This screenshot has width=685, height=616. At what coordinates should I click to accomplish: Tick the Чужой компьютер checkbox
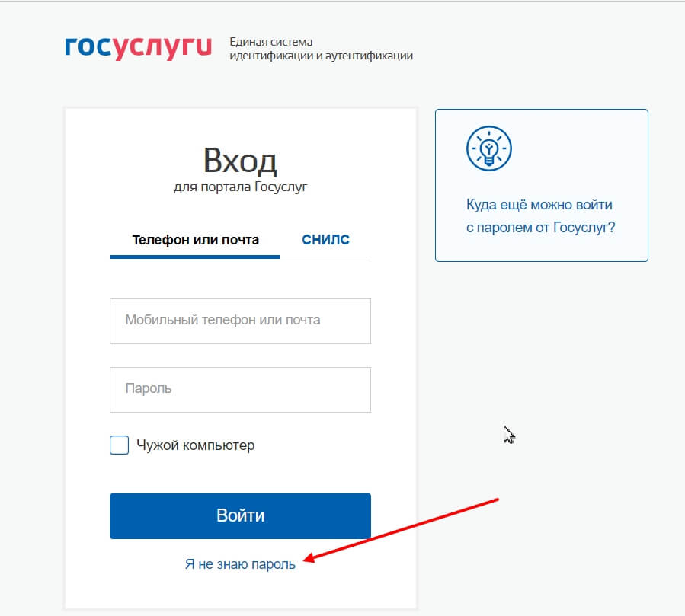[120, 445]
